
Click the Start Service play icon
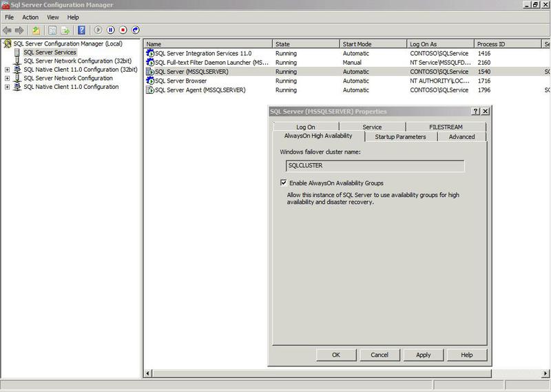coord(98,30)
